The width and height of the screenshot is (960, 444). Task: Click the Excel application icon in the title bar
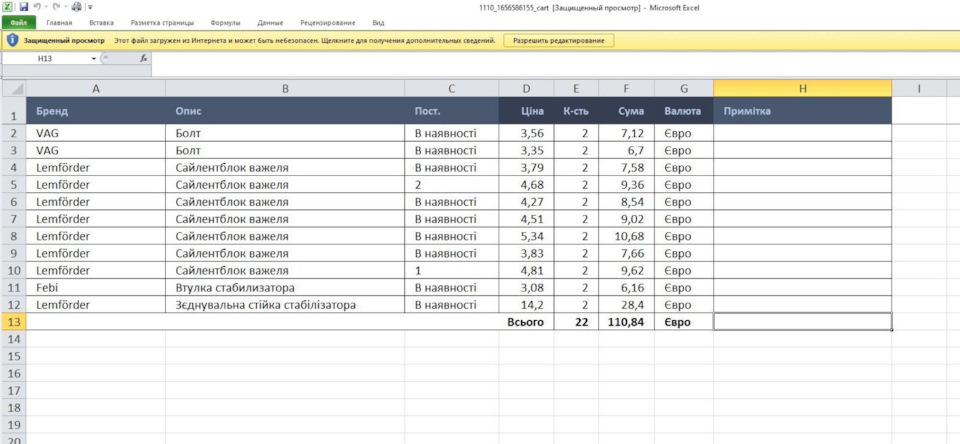(x=7, y=7)
